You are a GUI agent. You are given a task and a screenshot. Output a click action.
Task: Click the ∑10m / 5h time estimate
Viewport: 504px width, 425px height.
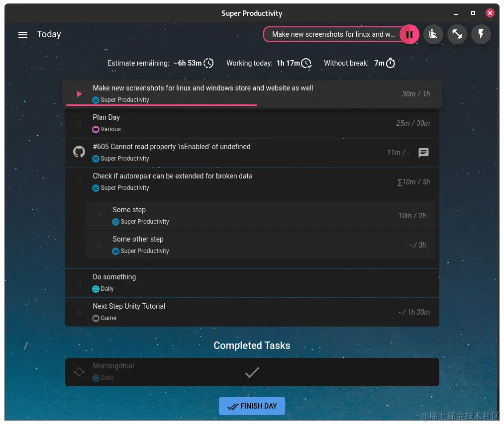[413, 182]
